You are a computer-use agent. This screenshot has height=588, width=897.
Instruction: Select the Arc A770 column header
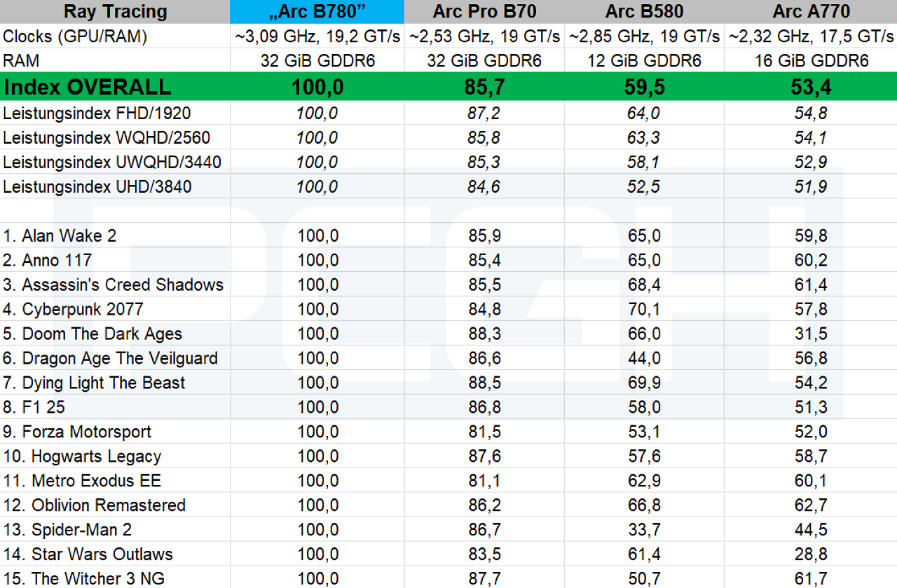[811, 11]
